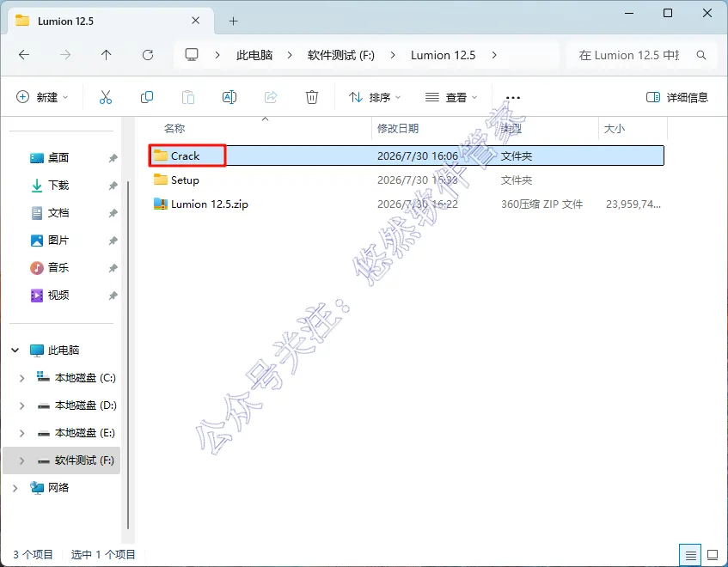Select the Lumion 12.5 window tab
728x567 pixels.
click(x=112, y=21)
